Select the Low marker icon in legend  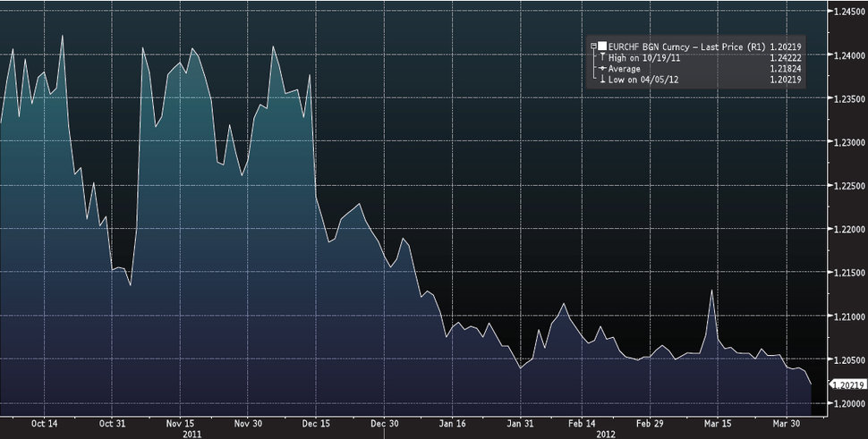tap(603, 80)
